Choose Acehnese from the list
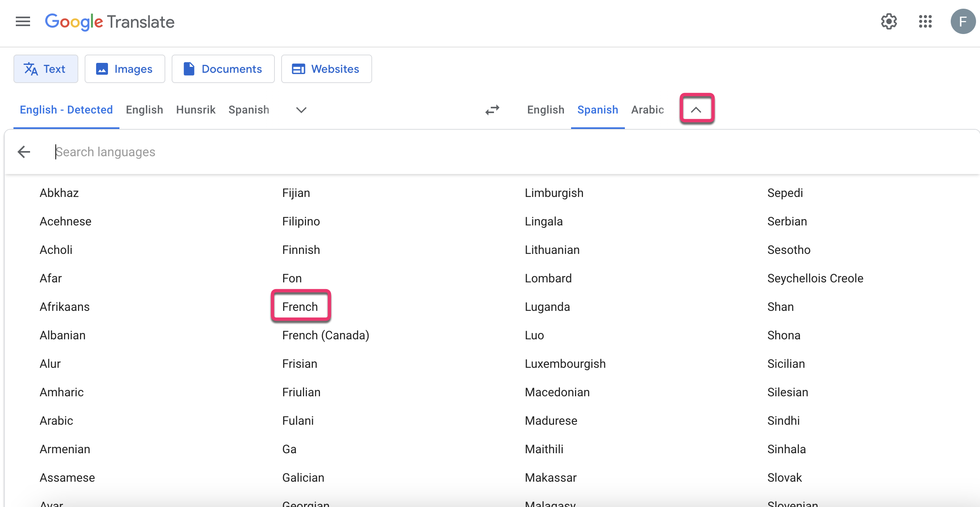 point(66,221)
